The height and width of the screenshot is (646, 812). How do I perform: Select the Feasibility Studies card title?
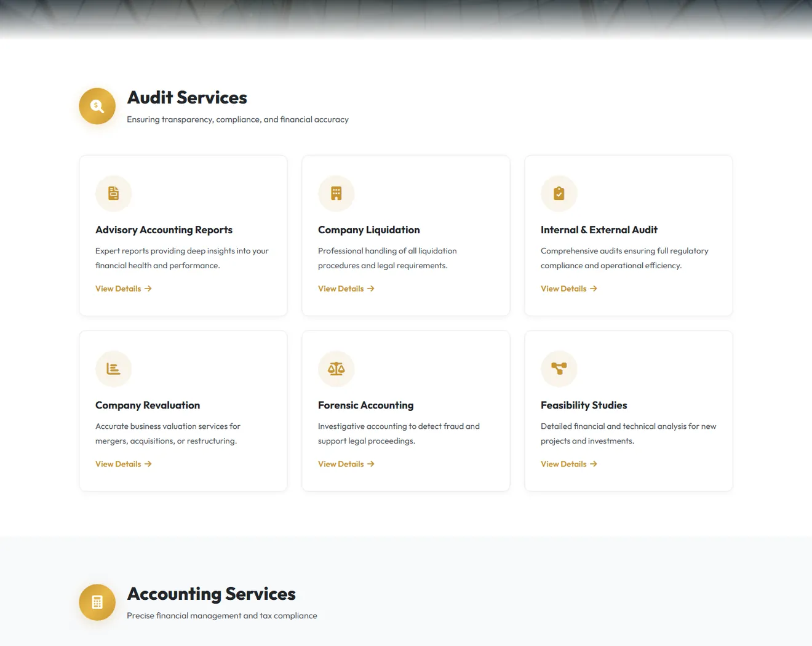(x=584, y=405)
